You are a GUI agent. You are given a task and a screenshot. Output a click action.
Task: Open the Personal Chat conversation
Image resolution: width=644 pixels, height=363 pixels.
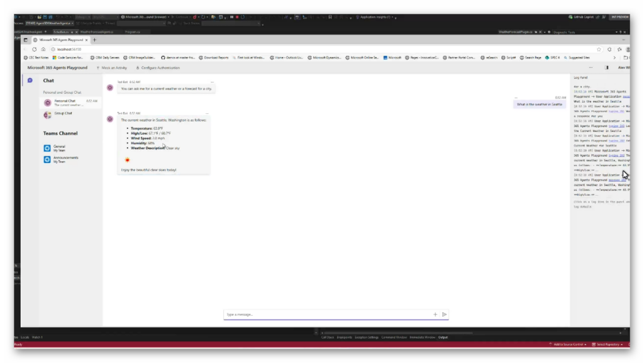(x=70, y=103)
